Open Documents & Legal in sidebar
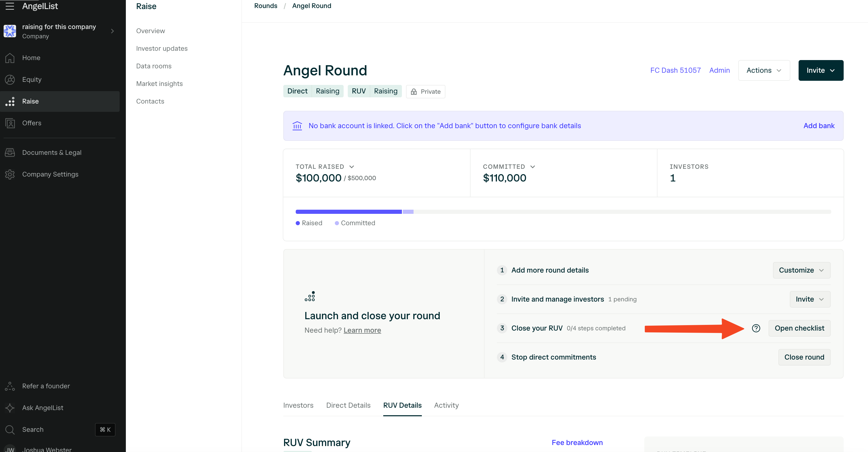The height and width of the screenshot is (452, 868). (60, 152)
